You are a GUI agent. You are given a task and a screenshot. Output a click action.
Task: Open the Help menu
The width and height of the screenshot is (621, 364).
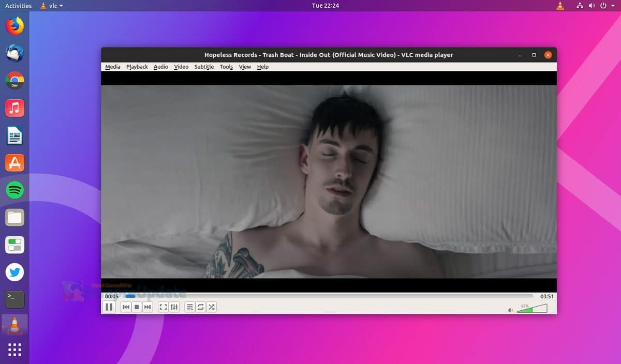coord(263,67)
